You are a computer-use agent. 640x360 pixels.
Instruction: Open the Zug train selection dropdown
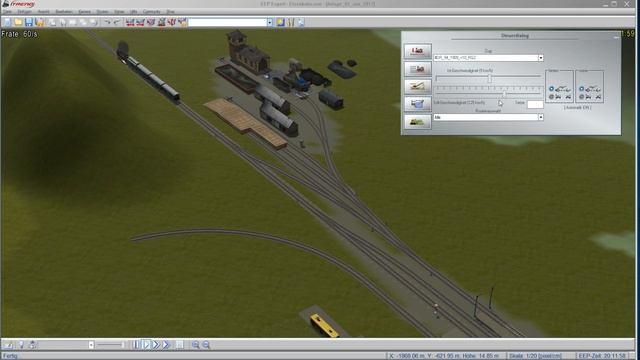point(541,58)
